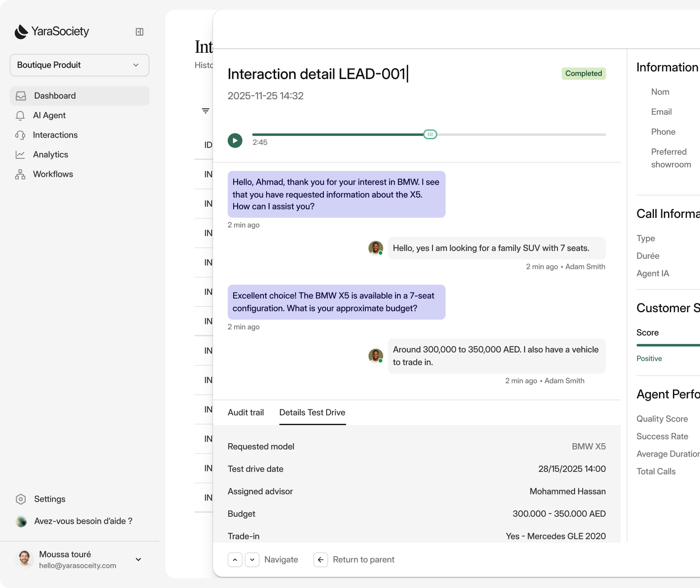Switch to the Audit trail tab
The width and height of the screenshot is (700, 588).
[246, 412]
